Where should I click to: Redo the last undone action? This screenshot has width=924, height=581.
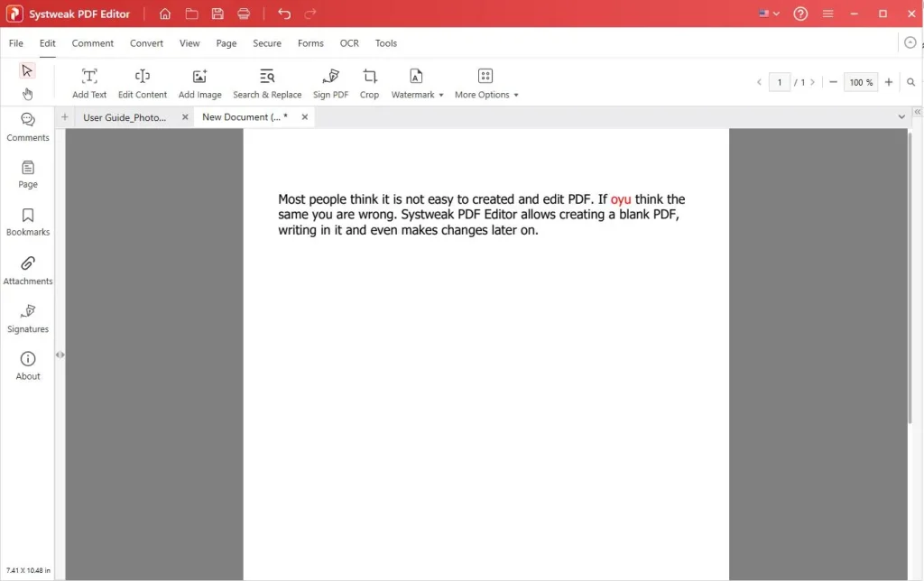coord(310,14)
